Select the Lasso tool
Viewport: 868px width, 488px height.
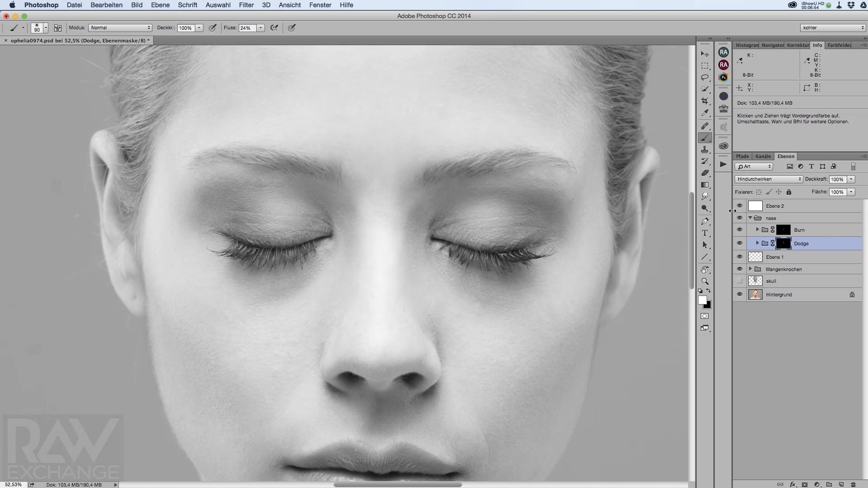[x=704, y=77]
